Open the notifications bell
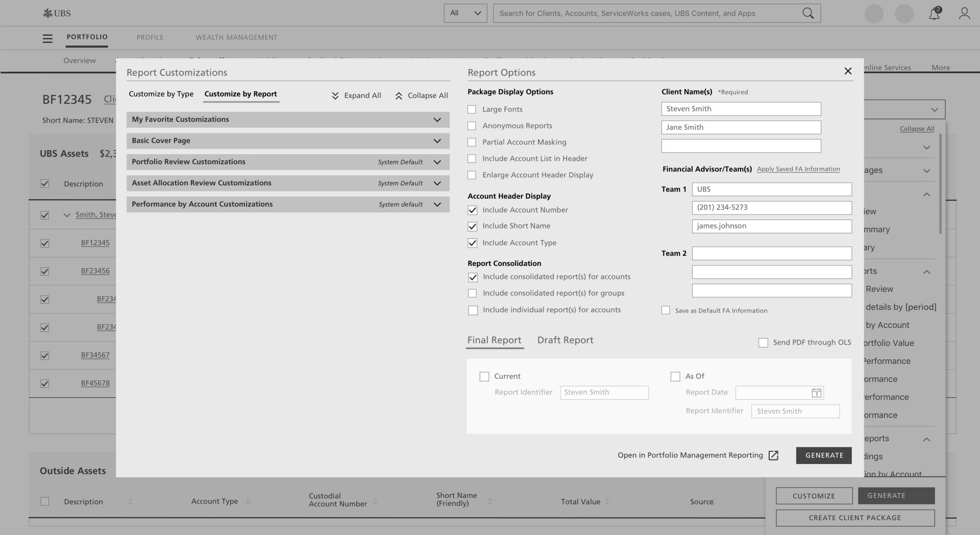Screen dimensions: 980x535 coord(935,13)
